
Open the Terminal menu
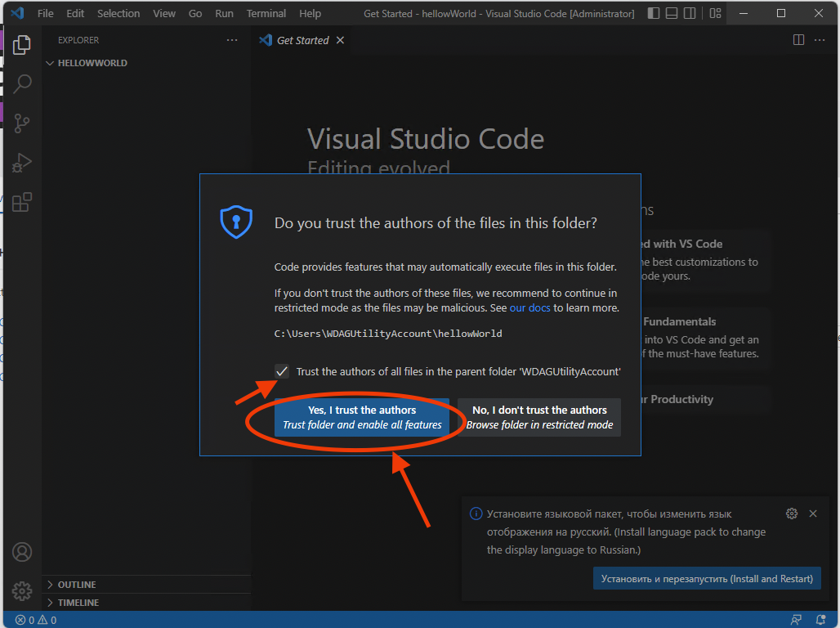pos(266,13)
